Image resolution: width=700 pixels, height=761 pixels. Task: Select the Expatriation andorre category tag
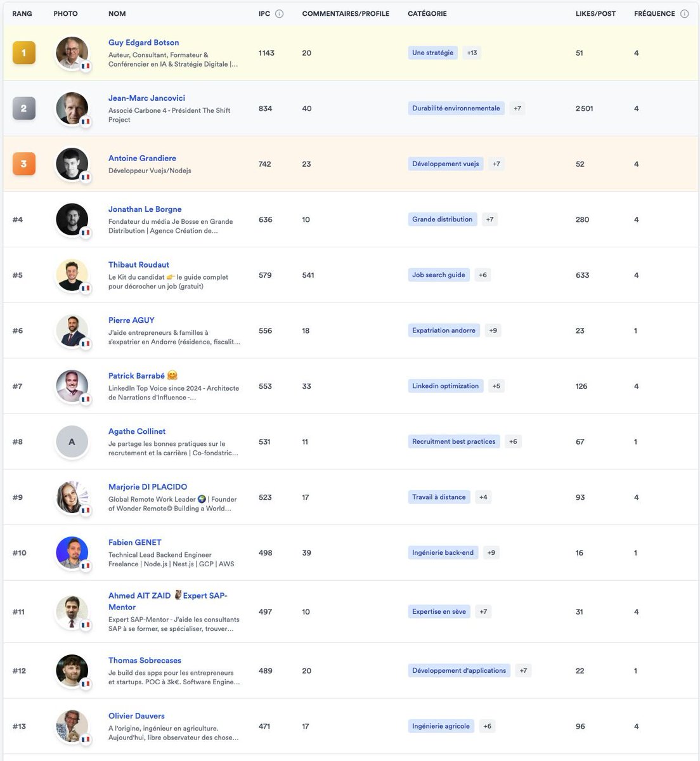[x=444, y=330]
